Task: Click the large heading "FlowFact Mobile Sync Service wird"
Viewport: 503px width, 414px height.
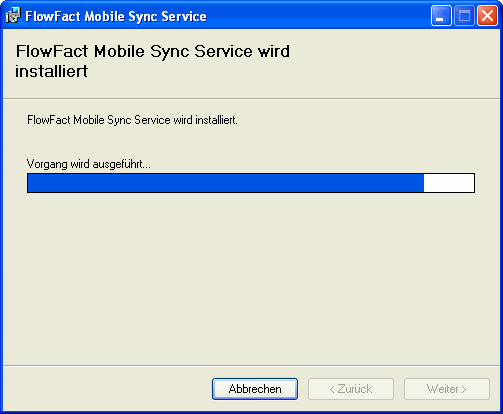Action: (153, 51)
